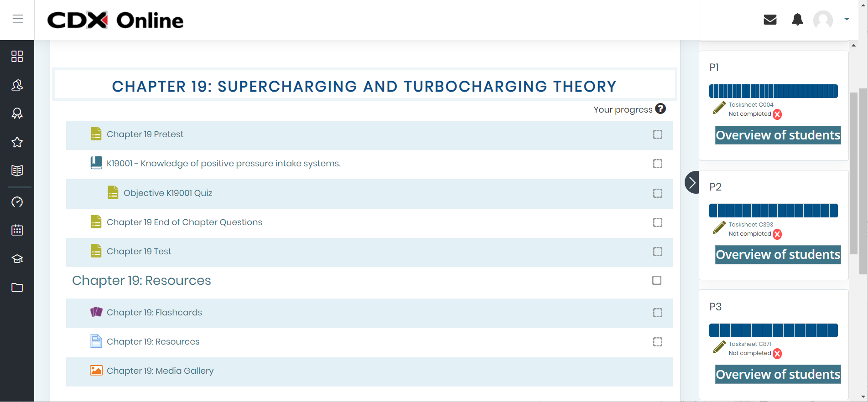The image size is (868, 402).
Task: Open the calendar icon in sidebar
Action: 17,230
